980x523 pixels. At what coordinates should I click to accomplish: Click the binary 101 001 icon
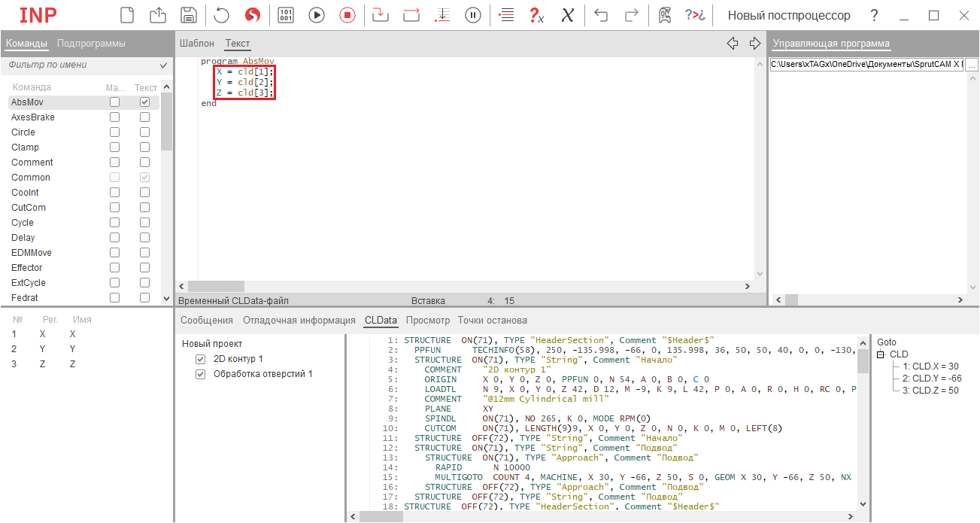click(286, 15)
